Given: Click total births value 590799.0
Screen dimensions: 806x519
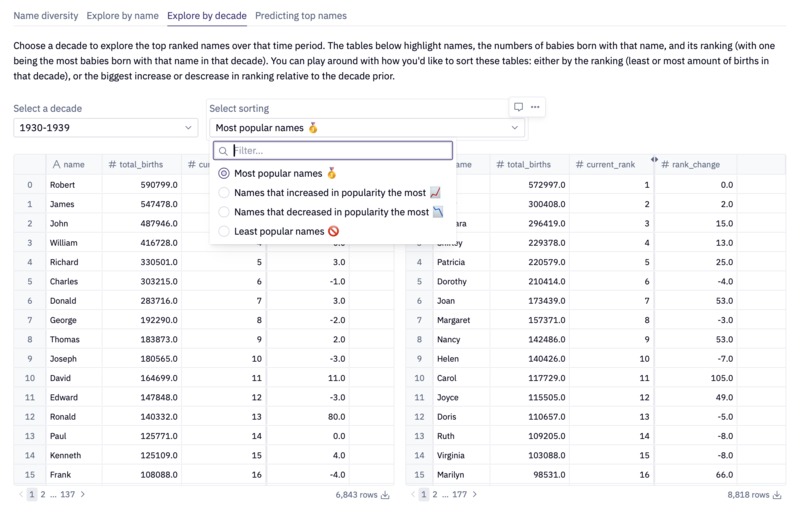Looking at the screenshot, I should click(159, 184).
